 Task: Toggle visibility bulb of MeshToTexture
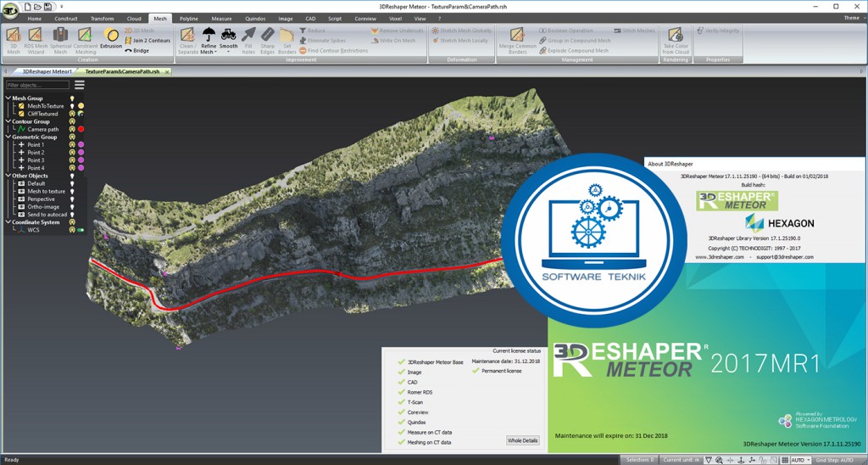(x=72, y=106)
